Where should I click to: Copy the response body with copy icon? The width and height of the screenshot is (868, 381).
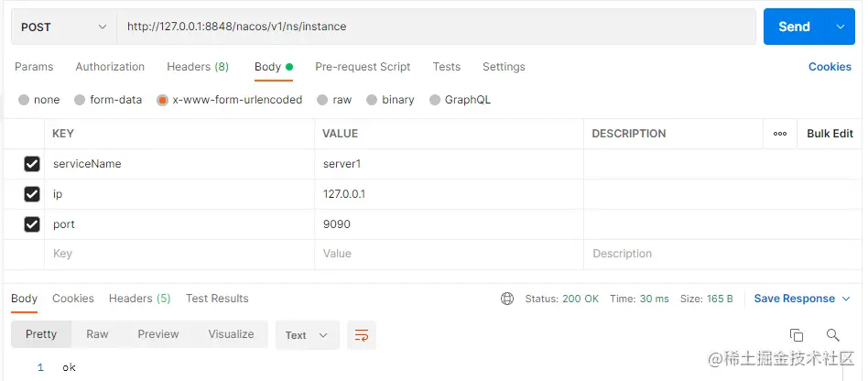tap(797, 335)
